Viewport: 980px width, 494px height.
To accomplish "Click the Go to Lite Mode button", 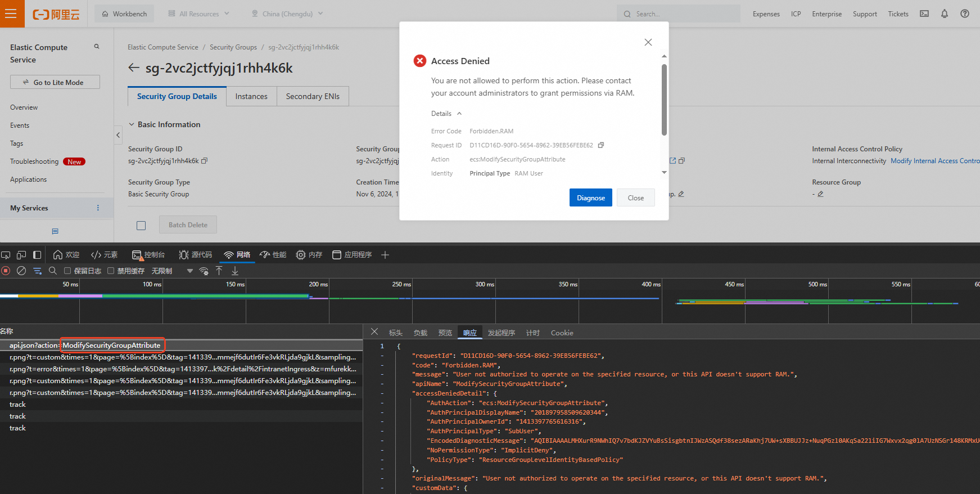I will pos(55,82).
